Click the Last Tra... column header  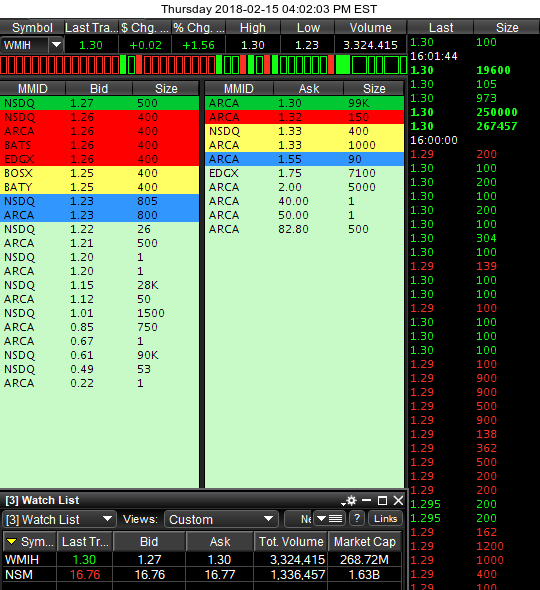point(91,27)
